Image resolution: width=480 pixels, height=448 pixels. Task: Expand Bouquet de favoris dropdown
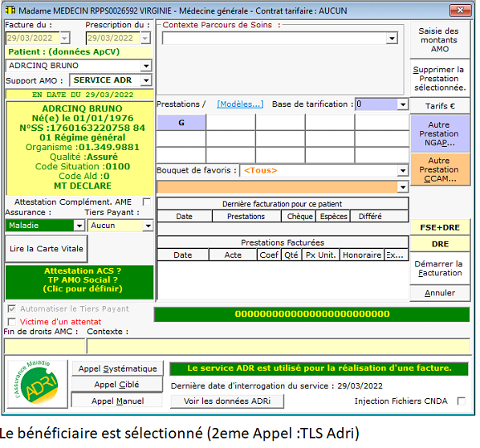click(403, 170)
